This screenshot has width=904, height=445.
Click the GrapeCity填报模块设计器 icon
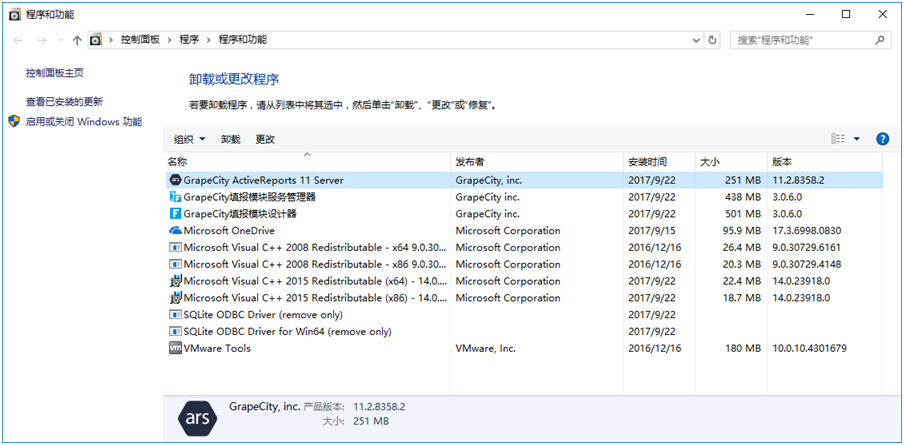point(175,213)
